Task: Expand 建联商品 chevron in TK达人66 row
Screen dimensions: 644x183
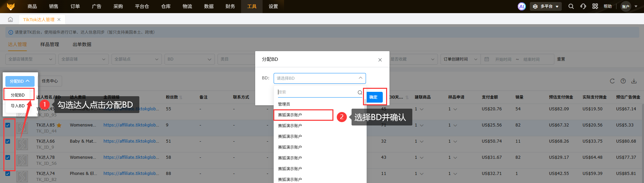Action: tap(422, 142)
